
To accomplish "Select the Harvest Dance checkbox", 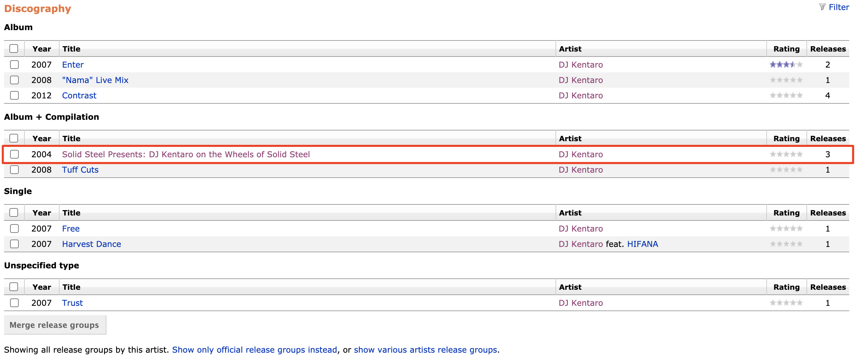I will (14, 244).
